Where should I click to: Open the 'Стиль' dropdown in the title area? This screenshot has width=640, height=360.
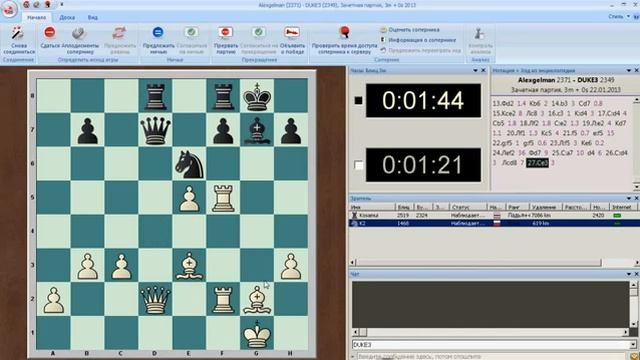(619, 17)
